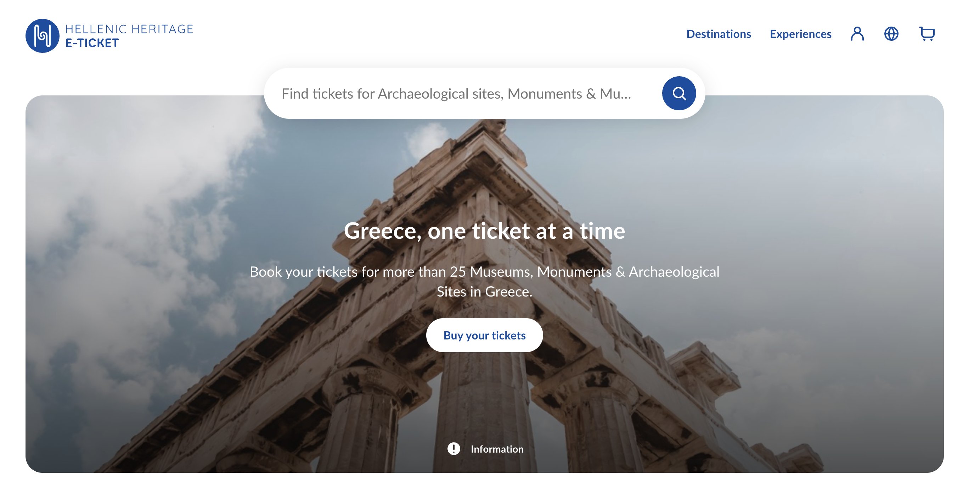Click the Hellenic Heritage circular logo emblem
Image resolution: width=980 pixels, height=498 pixels.
coord(42,36)
